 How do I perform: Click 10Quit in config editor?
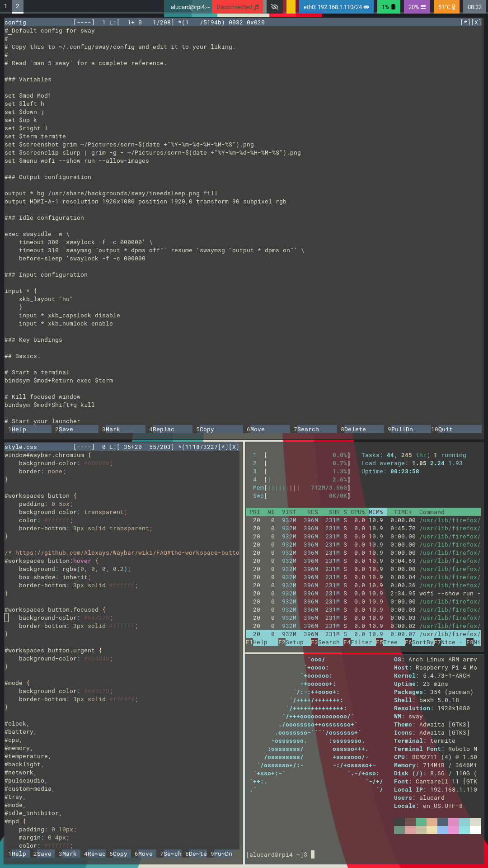tap(456, 429)
